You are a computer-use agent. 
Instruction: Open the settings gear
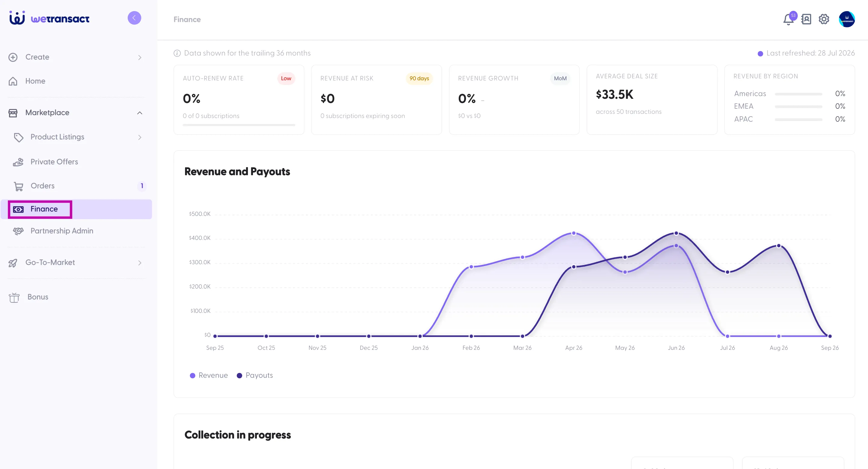coord(824,19)
